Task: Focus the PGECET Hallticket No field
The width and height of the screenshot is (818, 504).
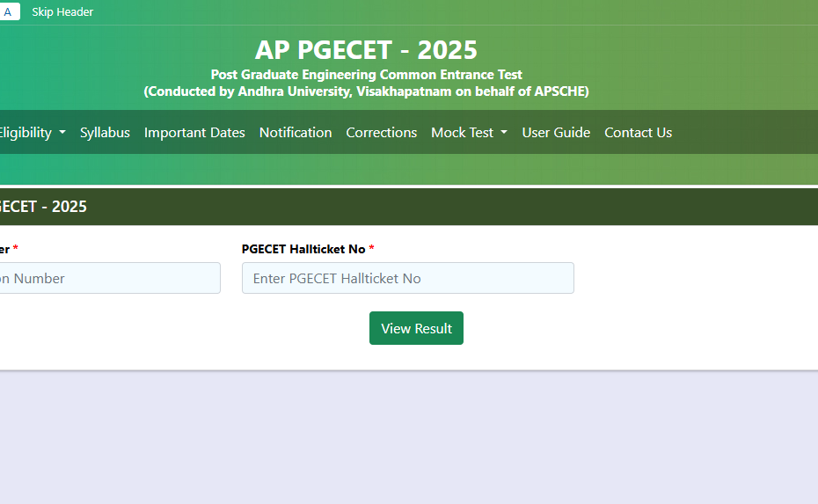Action: [408, 278]
